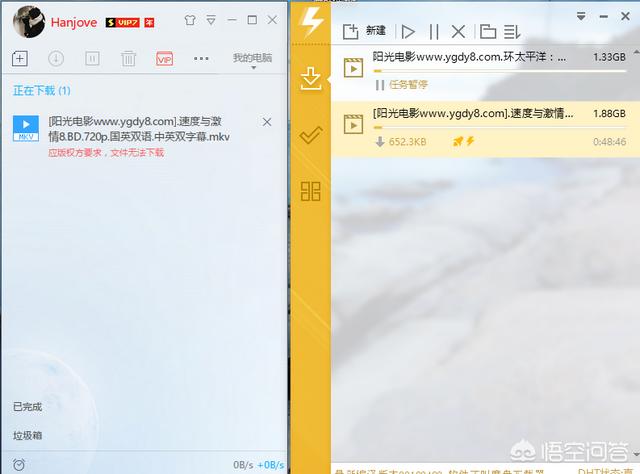Select the 速度与激情8.BD.720p mkv task in left window
640x474 pixels.
pyautogui.click(x=143, y=136)
